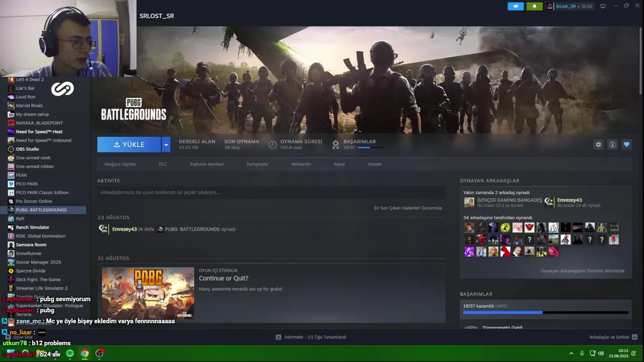Open the Pazar tab
The height and width of the screenshot is (362, 644).
339,164
